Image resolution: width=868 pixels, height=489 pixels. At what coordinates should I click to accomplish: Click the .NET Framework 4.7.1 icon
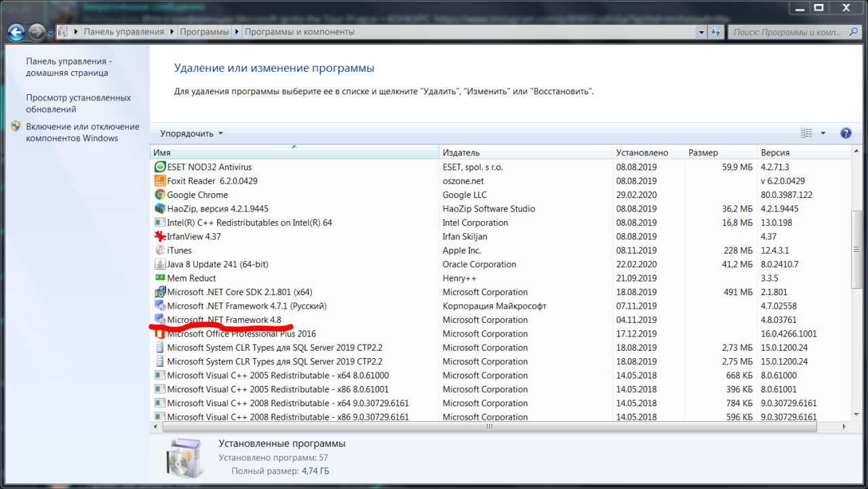click(160, 306)
